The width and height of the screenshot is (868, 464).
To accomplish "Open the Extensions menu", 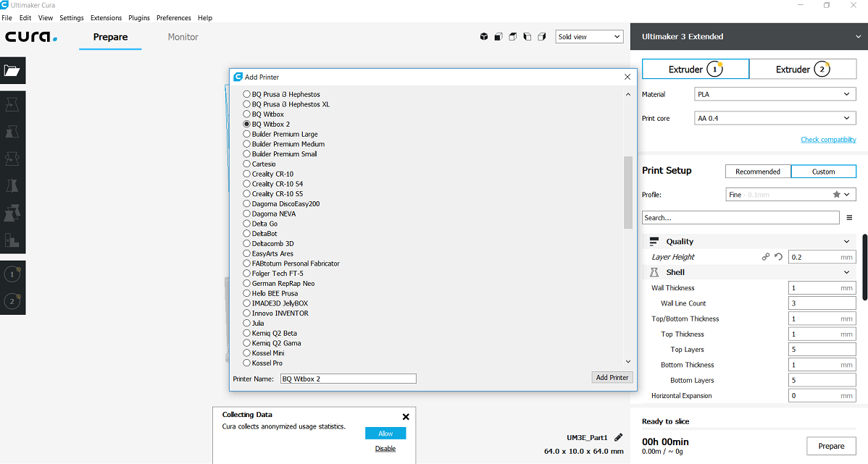I will 106,17.
